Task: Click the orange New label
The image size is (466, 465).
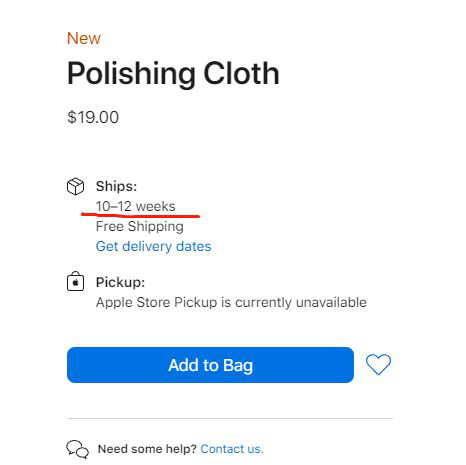Action: (84, 38)
